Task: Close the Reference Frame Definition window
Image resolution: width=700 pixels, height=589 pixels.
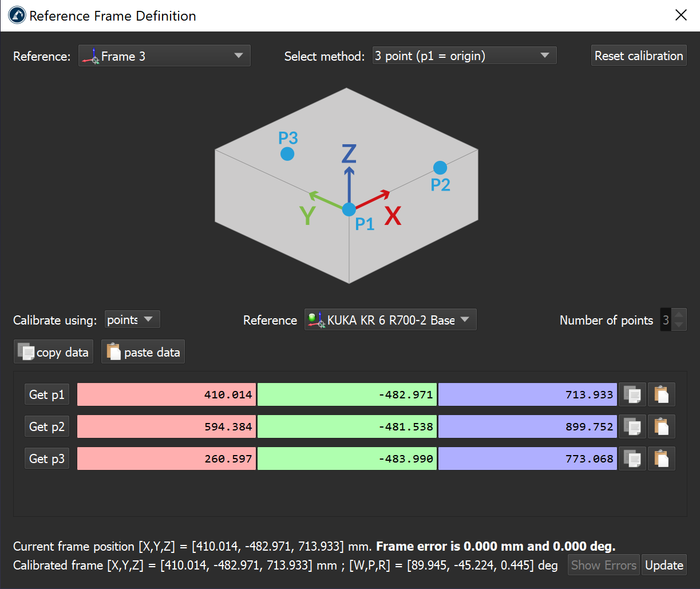Action: click(681, 15)
